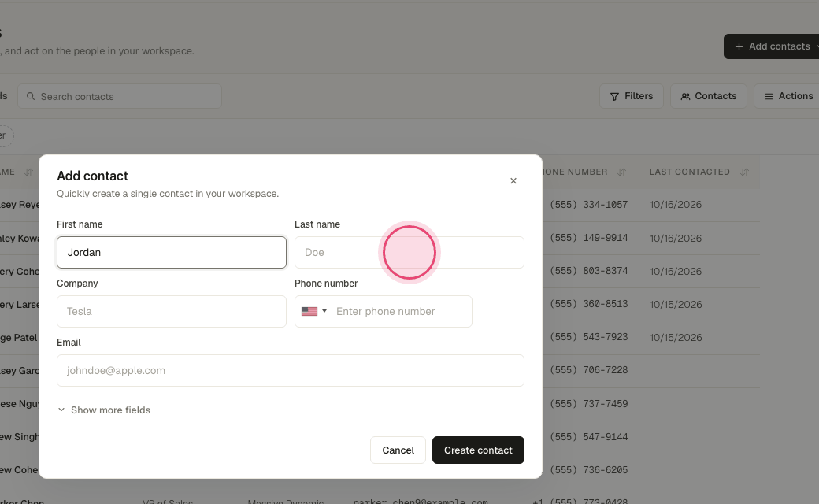Open the Actions menu
819x504 pixels.
(x=787, y=96)
